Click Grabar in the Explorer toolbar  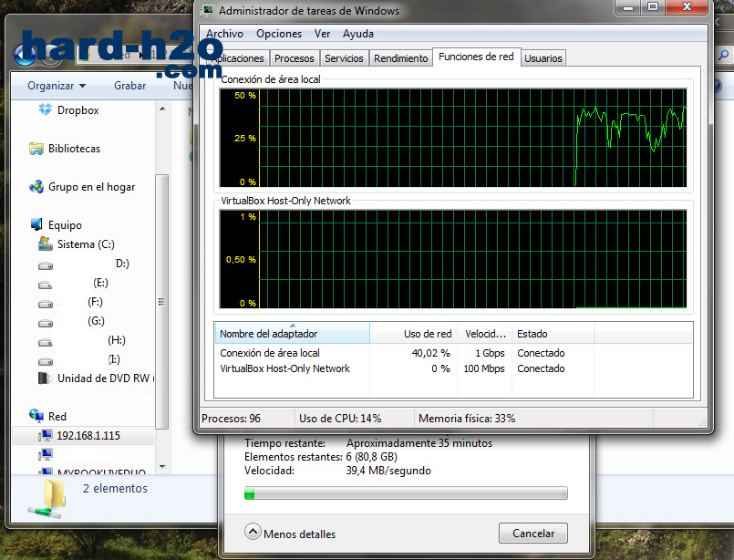(130, 86)
